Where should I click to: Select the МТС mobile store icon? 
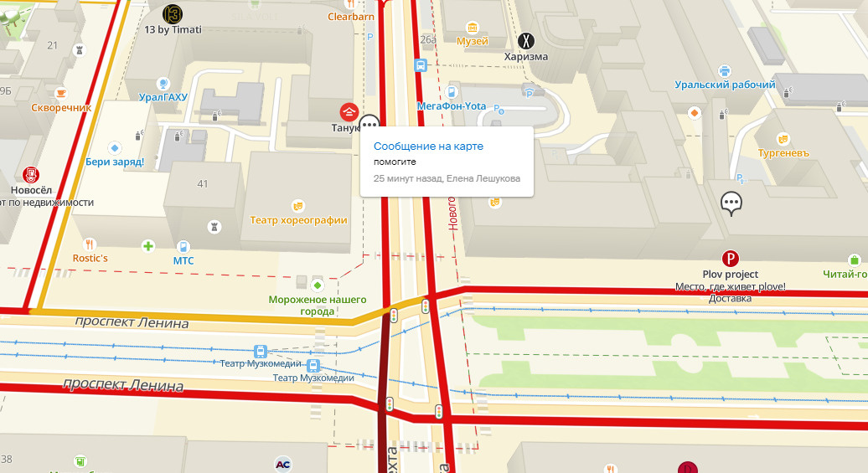183,247
